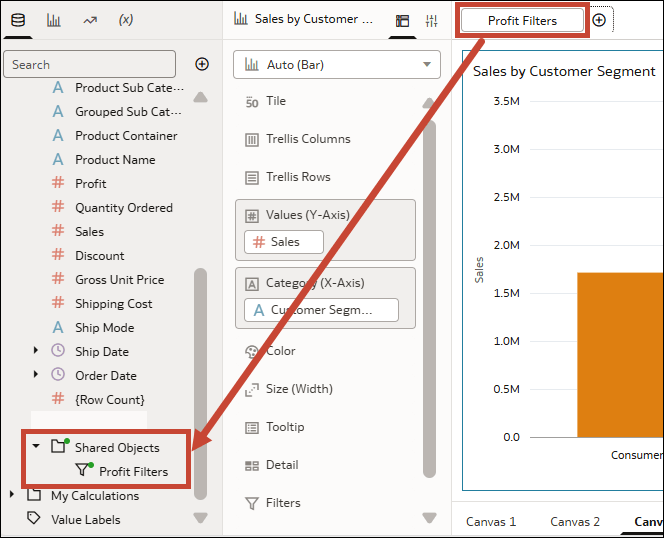
Task: Open the Data panel database icon
Action: pyautogui.click(x=18, y=20)
